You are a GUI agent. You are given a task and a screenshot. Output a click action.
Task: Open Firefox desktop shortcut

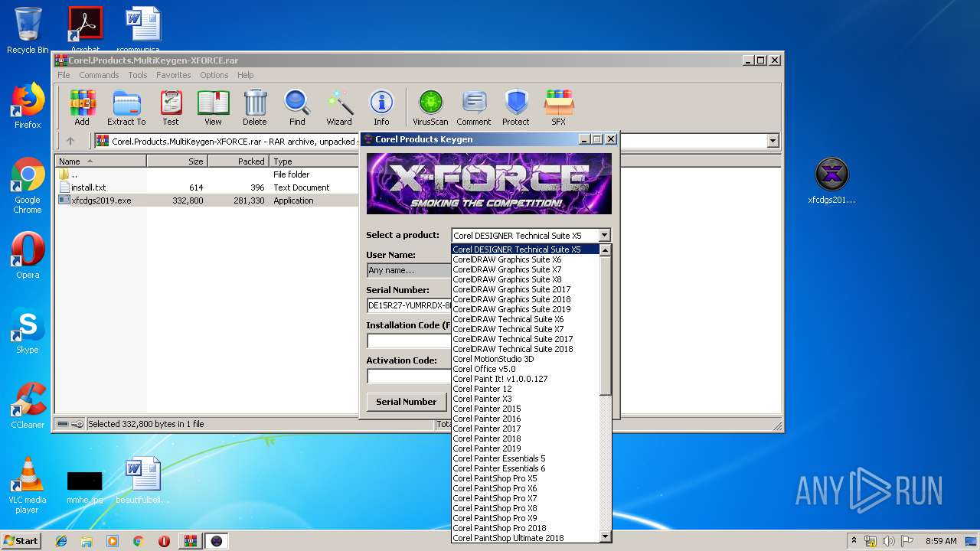coord(28,106)
